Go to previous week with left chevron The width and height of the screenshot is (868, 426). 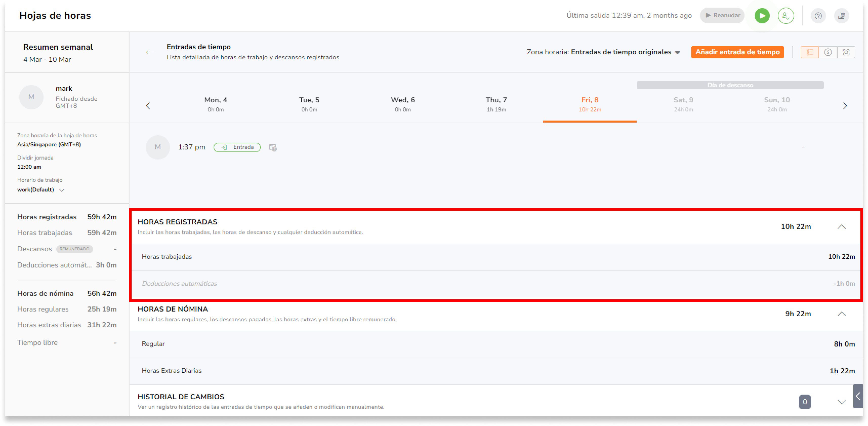[148, 106]
